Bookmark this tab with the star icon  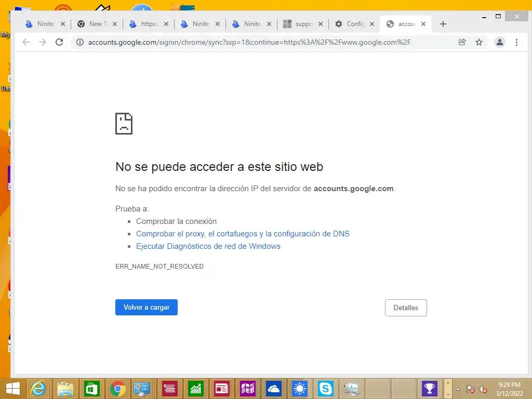[x=478, y=42]
